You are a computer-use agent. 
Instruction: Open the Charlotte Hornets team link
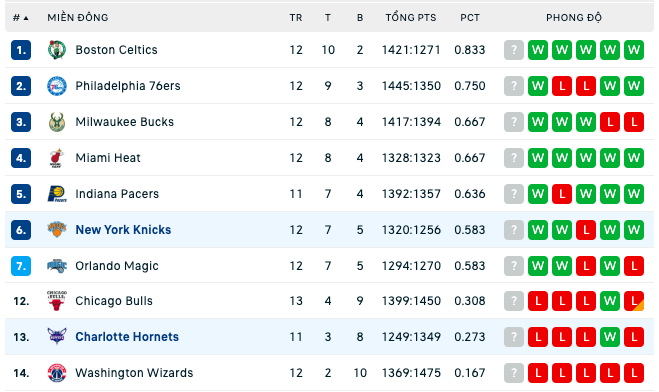coord(127,337)
